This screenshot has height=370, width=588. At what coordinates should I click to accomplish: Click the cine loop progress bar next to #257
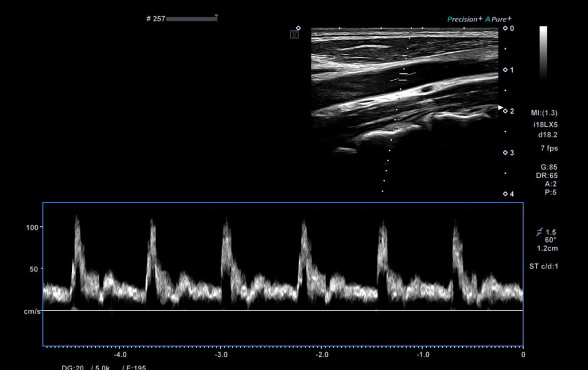click(x=191, y=19)
